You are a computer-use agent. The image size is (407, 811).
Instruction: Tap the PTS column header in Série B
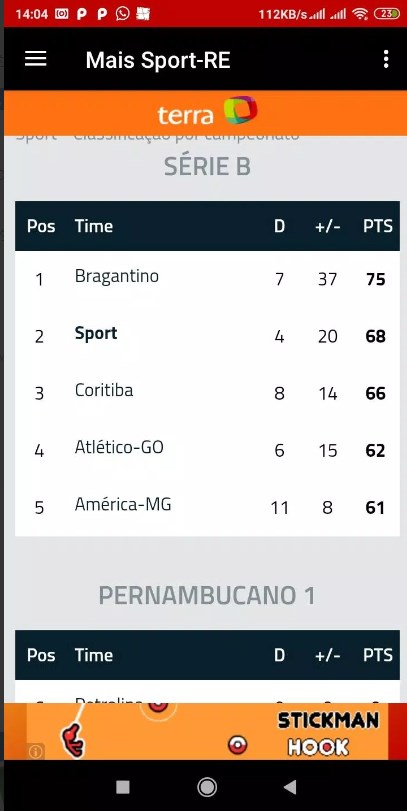point(378,226)
